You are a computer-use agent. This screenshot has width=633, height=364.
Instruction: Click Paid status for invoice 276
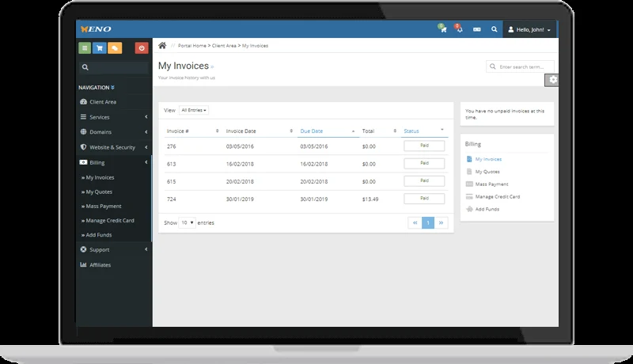point(424,146)
